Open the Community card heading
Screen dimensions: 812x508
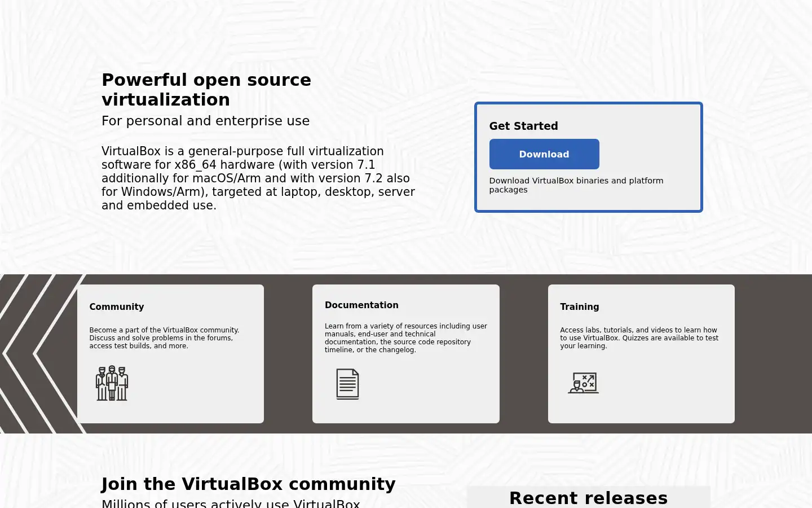[x=117, y=306]
